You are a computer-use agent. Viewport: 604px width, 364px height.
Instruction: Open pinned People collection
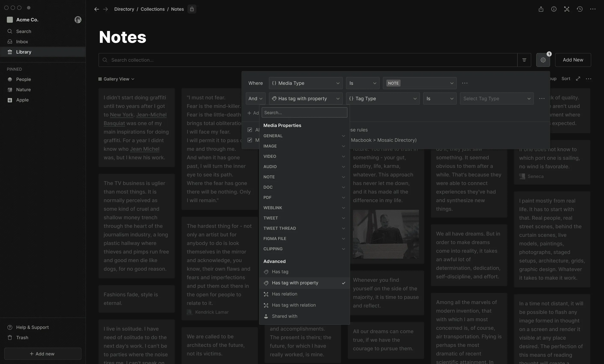coord(43,79)
